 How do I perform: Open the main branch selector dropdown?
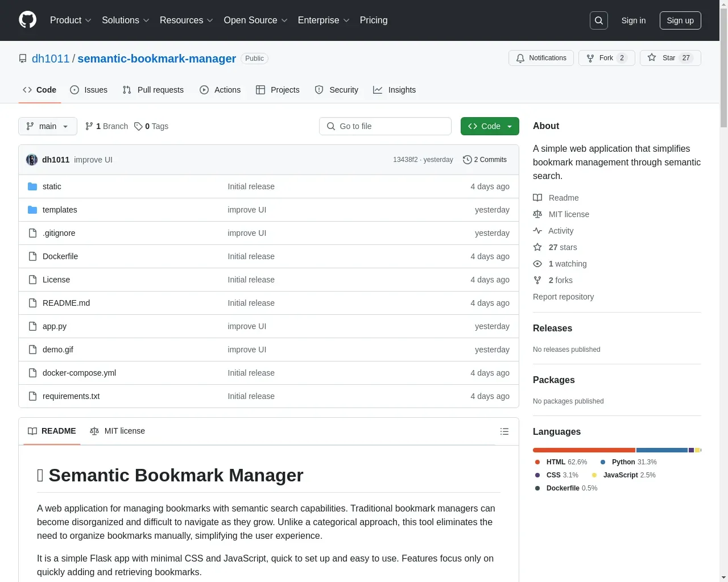click(48, 126)
